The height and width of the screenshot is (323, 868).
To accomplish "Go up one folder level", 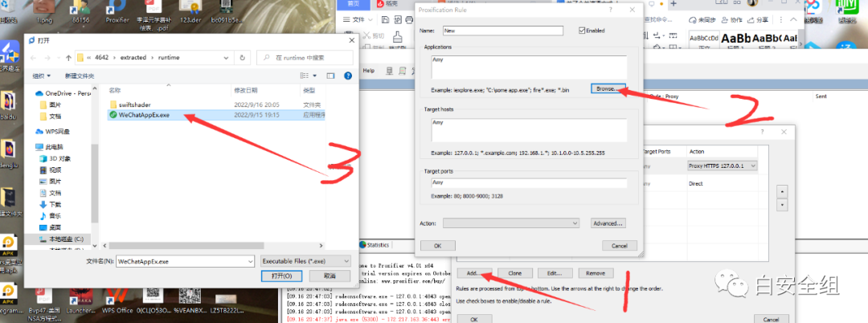I will [x=68, y=58].
